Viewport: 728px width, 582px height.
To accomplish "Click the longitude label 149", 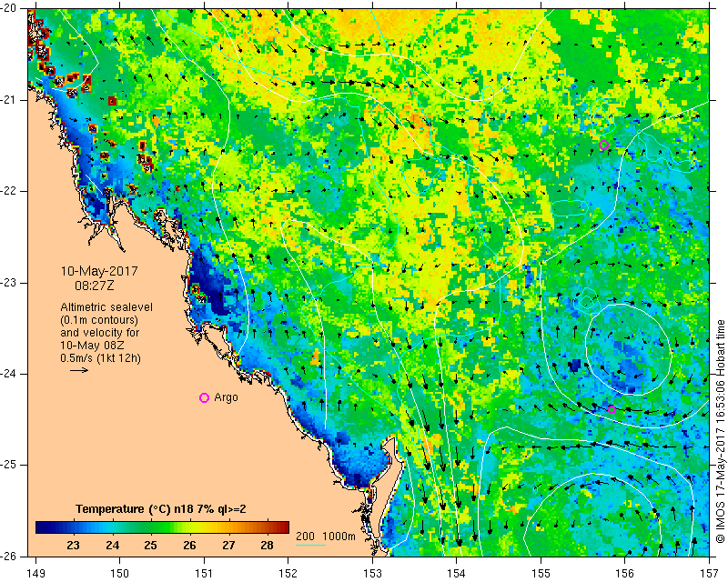I will (35, 574).
